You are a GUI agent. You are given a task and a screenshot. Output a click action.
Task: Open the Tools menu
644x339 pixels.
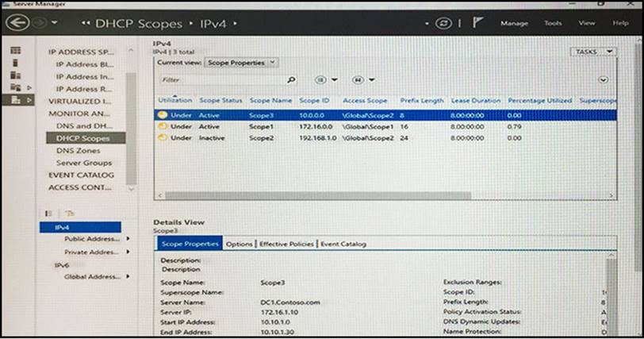[553, 23]
